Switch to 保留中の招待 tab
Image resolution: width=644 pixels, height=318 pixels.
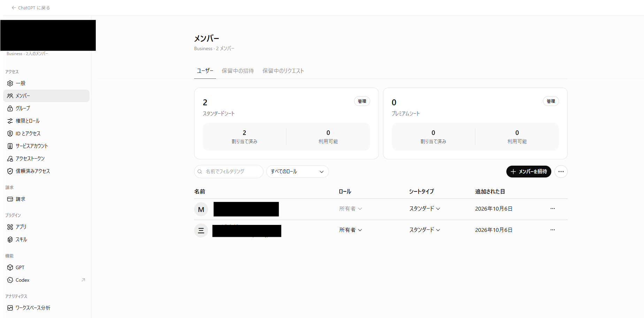(x=238, y=71)
